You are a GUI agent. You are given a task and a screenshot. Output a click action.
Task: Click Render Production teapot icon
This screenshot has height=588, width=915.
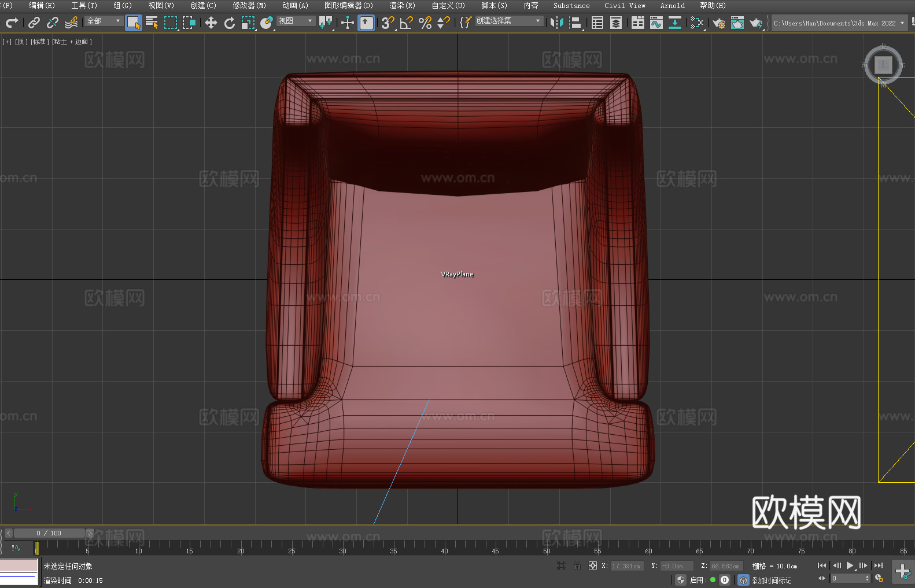[x=756, y=23]
